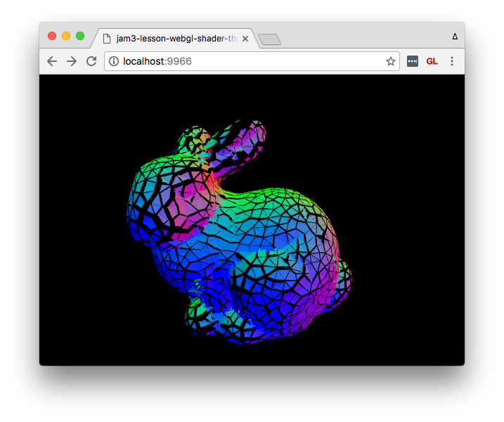
Task: Click the profile icon in the title bar corner
Action: point(455,37)
